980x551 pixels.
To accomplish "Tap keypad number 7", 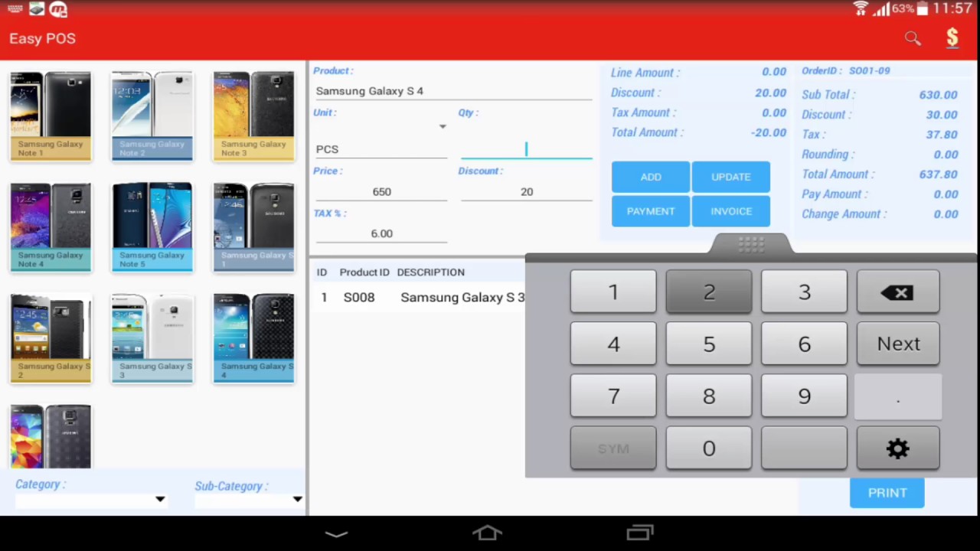I will [x=613, y=396].
